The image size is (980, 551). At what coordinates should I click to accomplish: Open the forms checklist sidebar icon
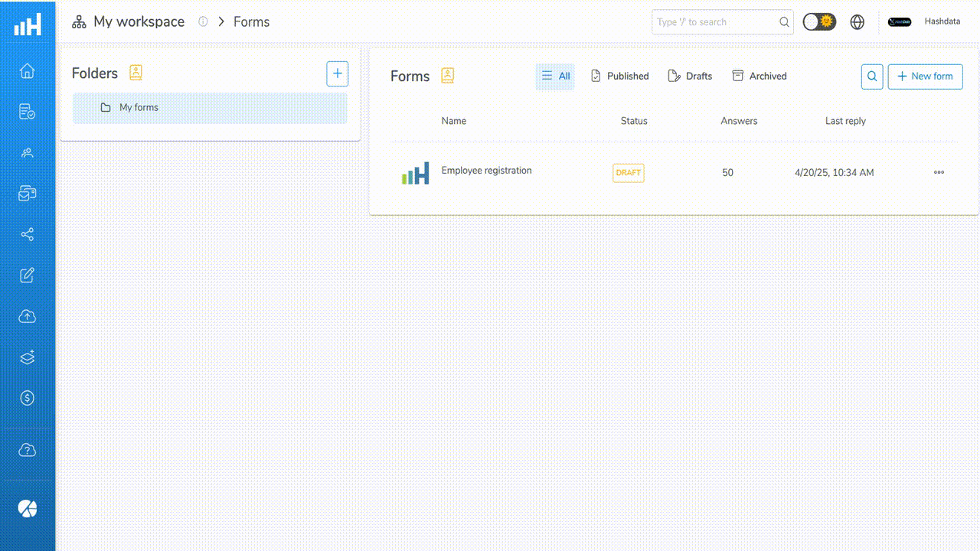28,112
